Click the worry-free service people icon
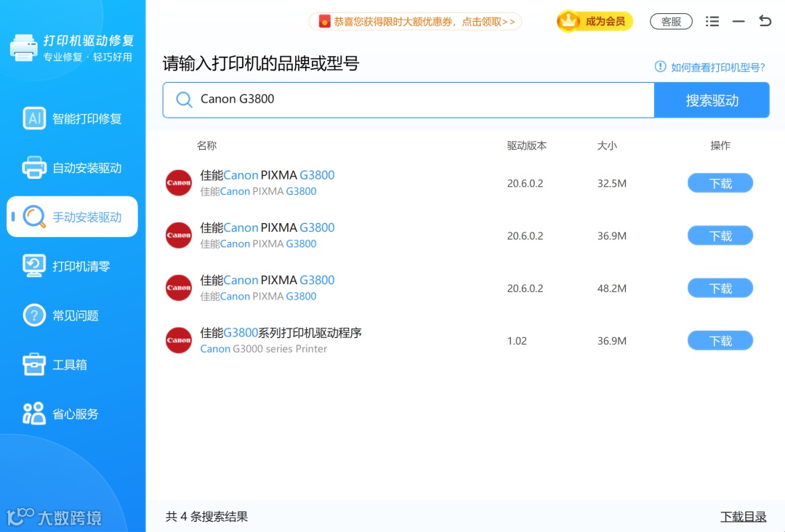 coord(34,414)
